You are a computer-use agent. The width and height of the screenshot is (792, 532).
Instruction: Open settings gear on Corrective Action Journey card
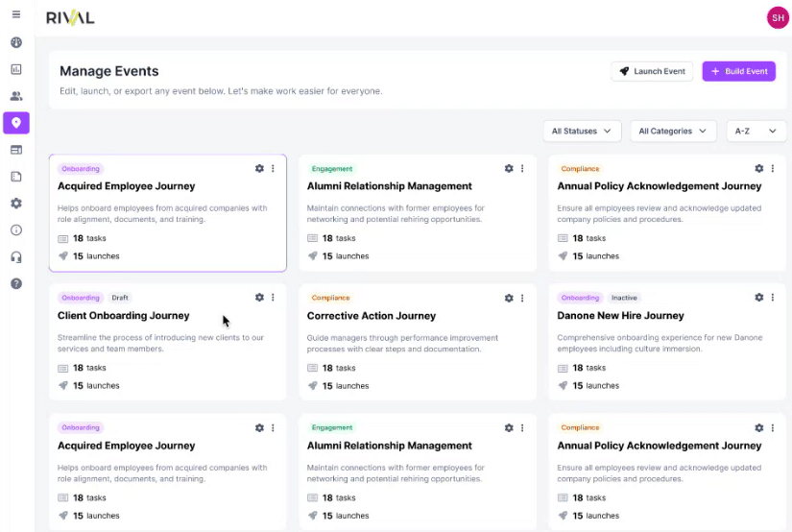(509, 298)
